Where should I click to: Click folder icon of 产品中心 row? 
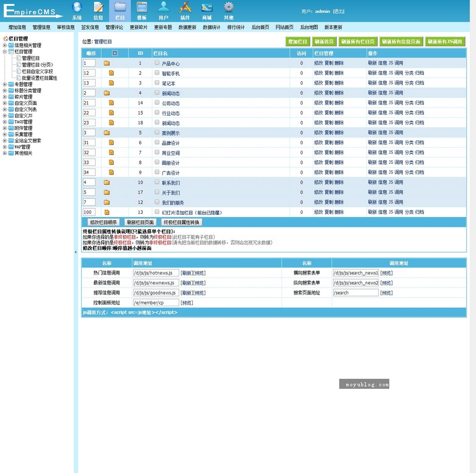tap(107, 63)
